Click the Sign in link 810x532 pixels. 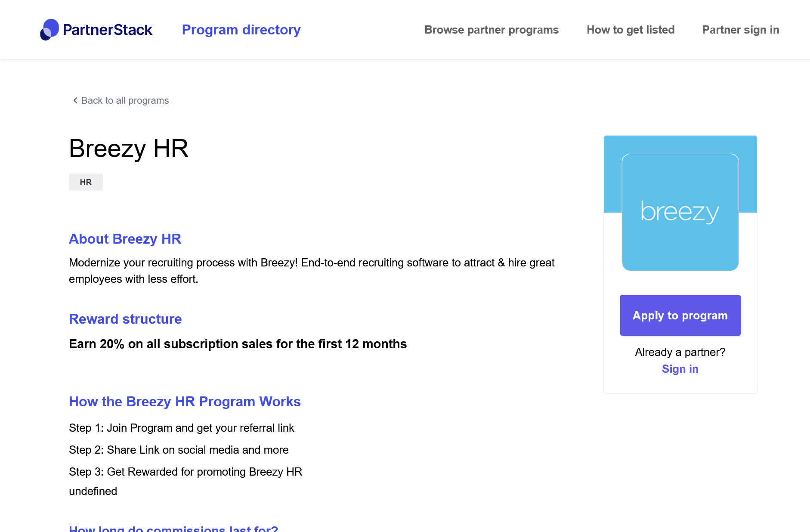pyautogui.click(x=680, y=369)
